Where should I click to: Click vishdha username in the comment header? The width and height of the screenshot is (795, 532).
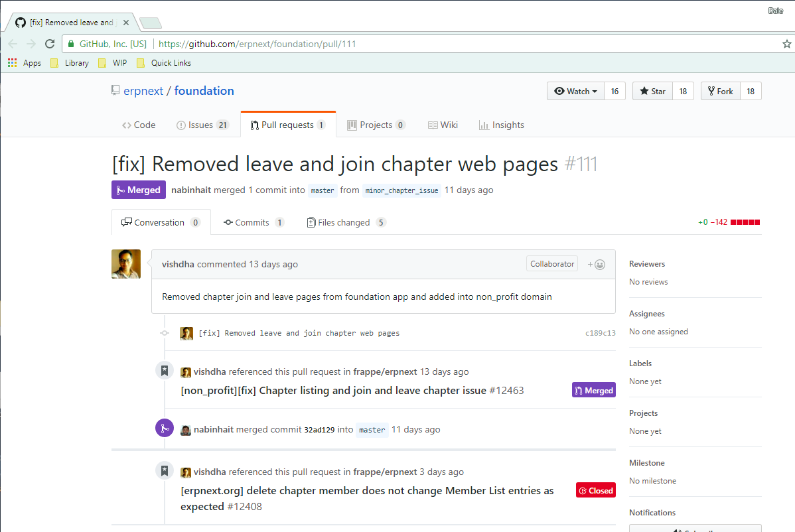(178, 265)
